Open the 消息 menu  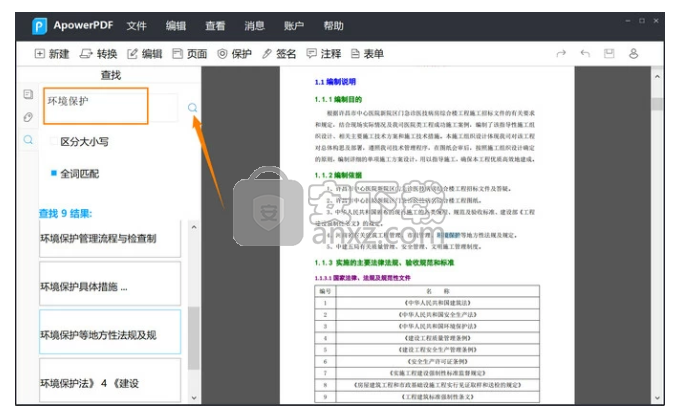point(254,26)
